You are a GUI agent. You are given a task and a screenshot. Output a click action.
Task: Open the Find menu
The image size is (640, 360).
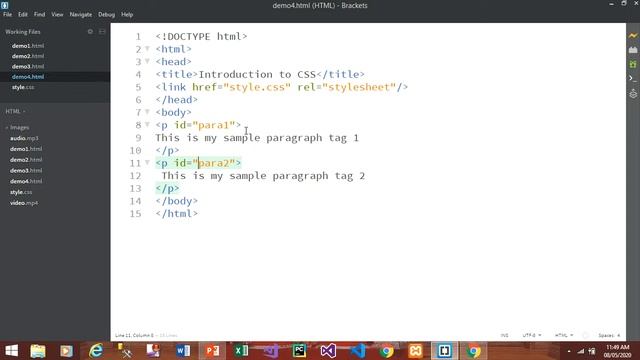coord(39,14)
